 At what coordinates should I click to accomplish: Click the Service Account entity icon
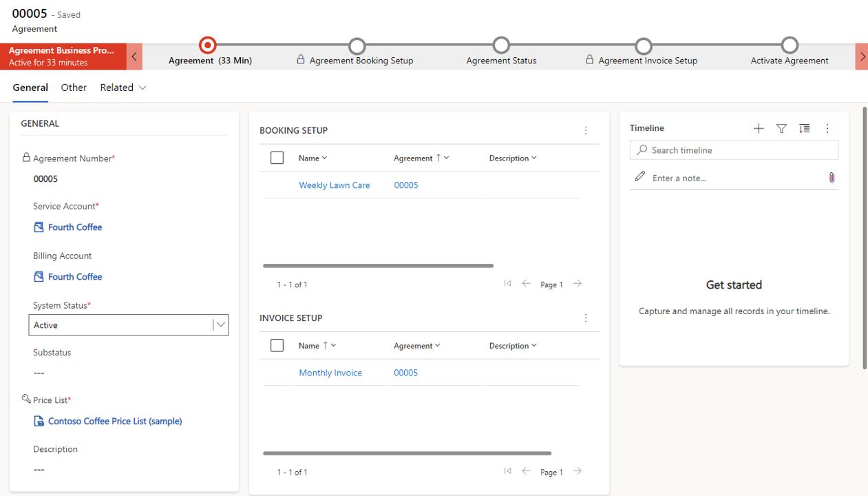point(39,227)
